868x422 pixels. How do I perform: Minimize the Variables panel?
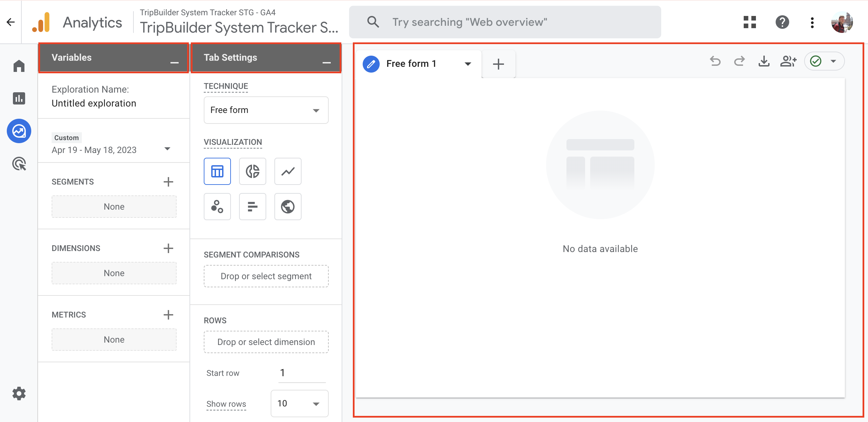coord(175,62)
